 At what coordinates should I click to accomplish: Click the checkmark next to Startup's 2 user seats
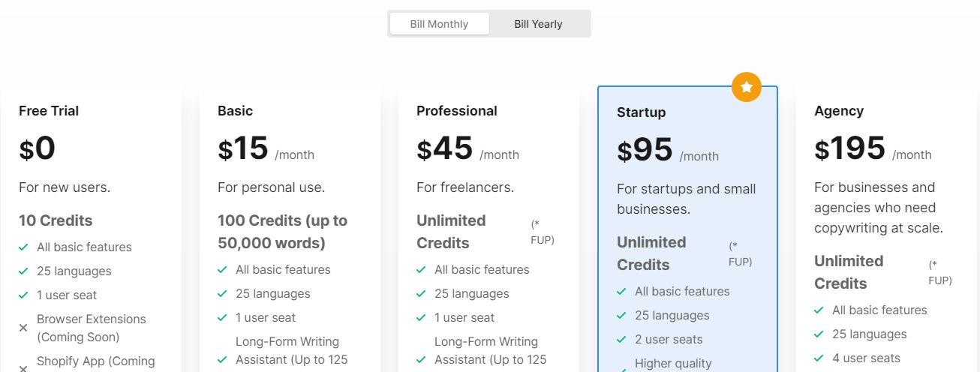[621, 340]
